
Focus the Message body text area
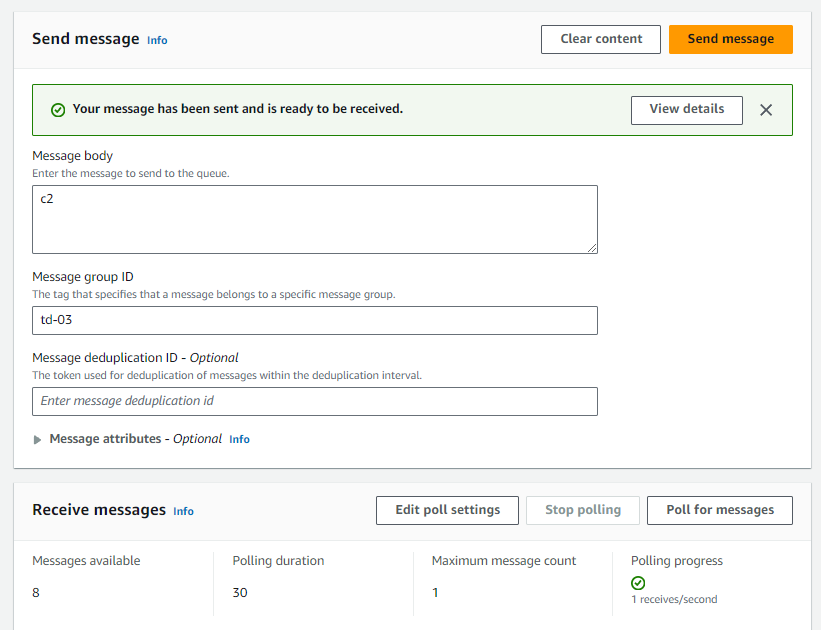pos(314,219)
